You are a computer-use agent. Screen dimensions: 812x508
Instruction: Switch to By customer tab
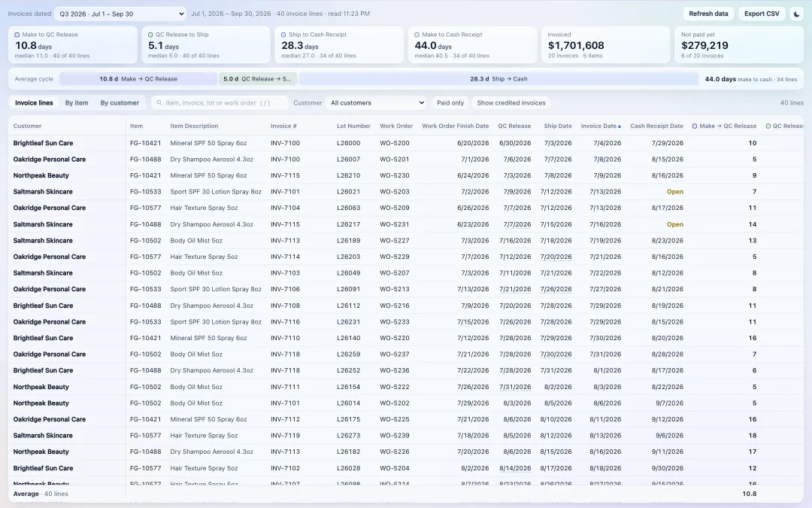coord(120,102)
